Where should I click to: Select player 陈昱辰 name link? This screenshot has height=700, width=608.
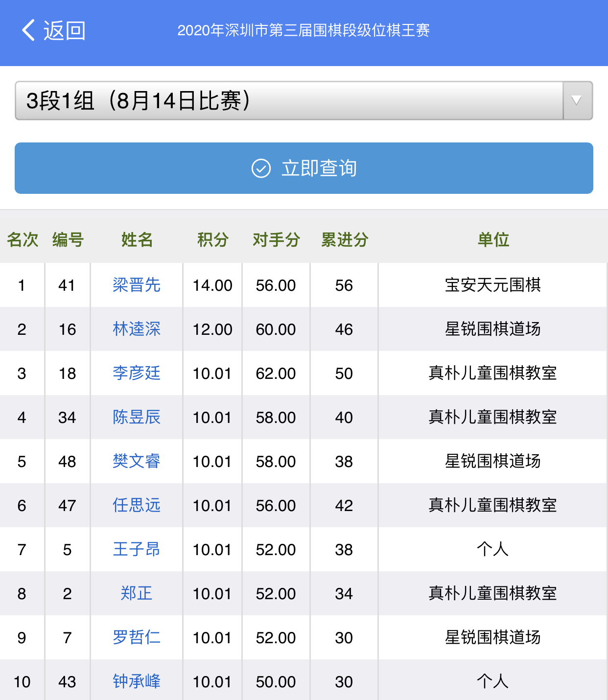point(137,418)
